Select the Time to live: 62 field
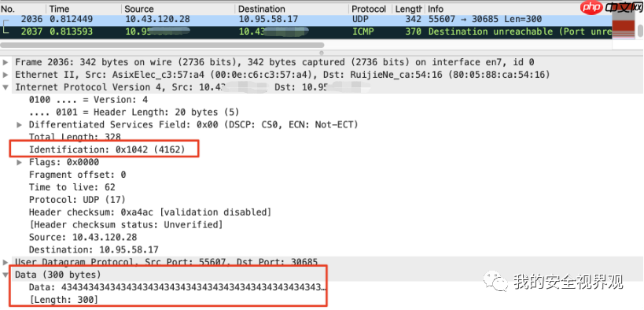Image resolution: width=644 pixels, height=310 pixels. [x=72, y=187]
